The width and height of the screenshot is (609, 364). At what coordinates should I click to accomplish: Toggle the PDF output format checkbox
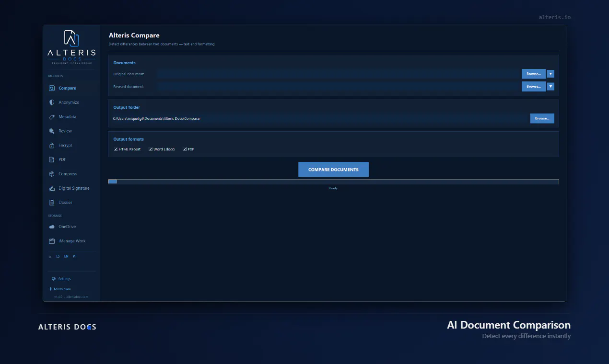coord(185,149)
